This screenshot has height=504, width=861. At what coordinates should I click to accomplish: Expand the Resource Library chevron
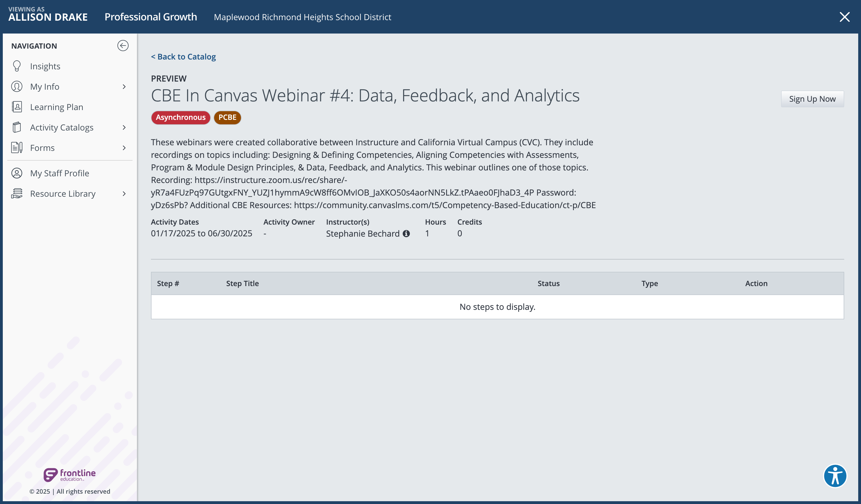(124, 194)
